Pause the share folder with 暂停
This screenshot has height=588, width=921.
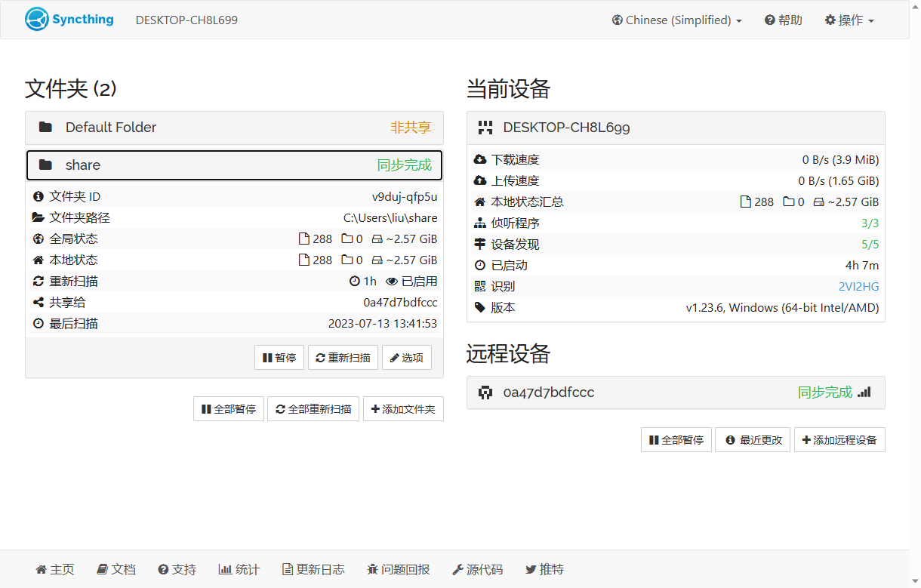pyautogui.click(x=279, y=358)
